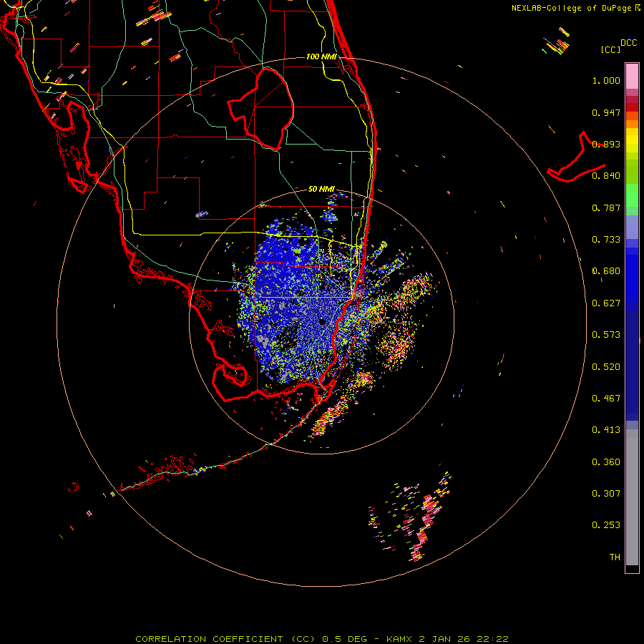This screenshot has width=644, height=644.
Task: Click inside the Lake Okeechobee outline
Action: [x=263, y=109]
